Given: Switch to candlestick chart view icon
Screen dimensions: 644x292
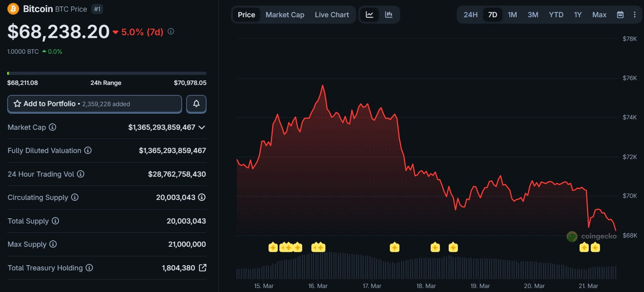Looking at the screenshot, I should tap(389, 15).
